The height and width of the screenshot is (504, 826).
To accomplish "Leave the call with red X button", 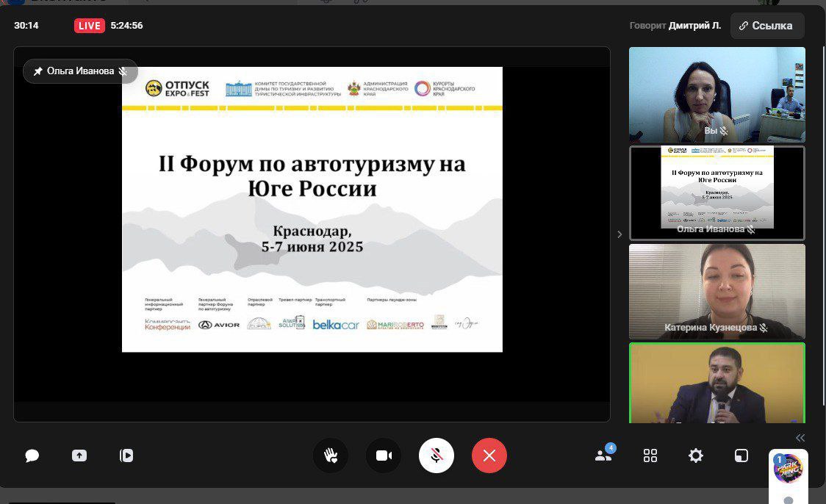I will 489,456.
